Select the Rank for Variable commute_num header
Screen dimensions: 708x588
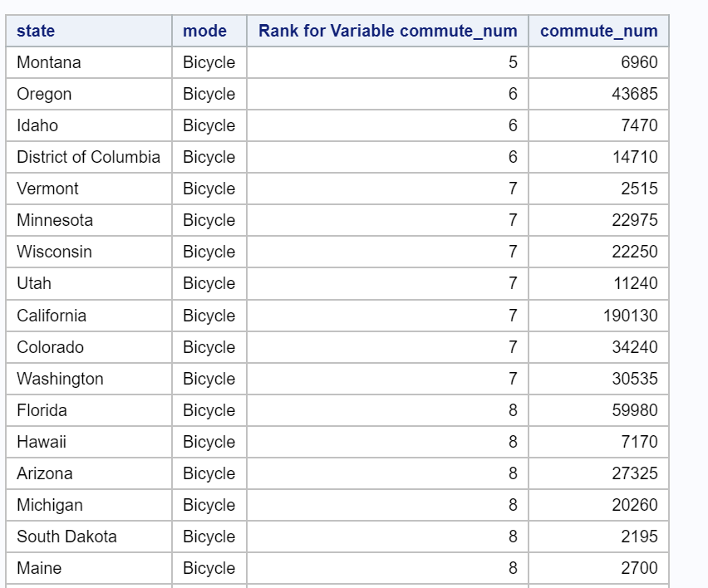[389, 31]
